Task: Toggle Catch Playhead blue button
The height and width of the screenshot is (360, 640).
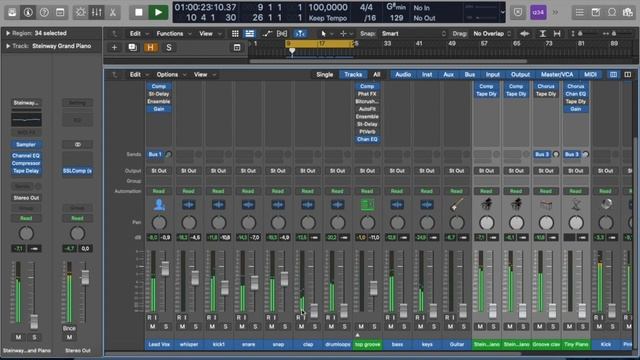Action: [x=300, y=33]
